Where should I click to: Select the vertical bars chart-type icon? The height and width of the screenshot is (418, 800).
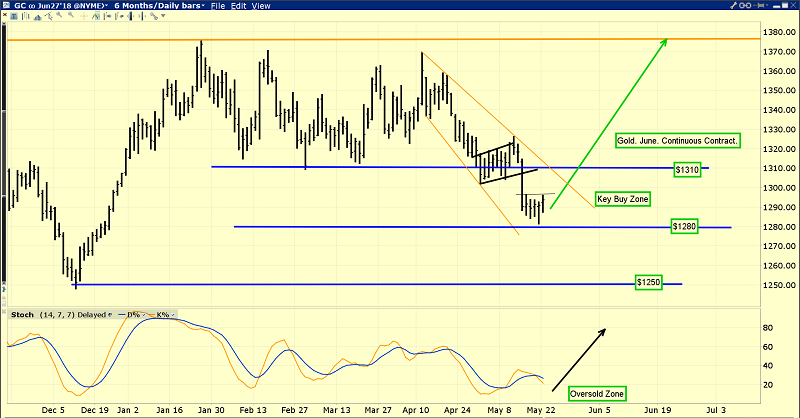coord(25,16)
